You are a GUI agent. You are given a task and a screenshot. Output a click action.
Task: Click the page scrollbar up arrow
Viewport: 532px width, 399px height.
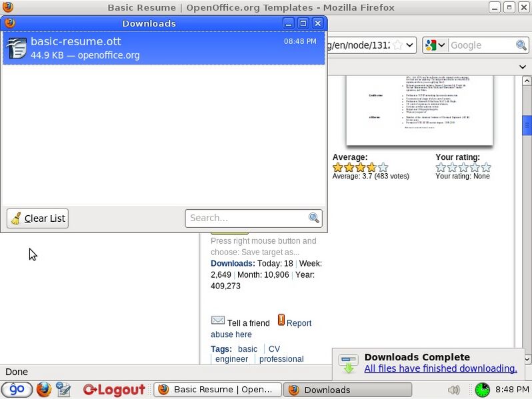coord(527,81)
